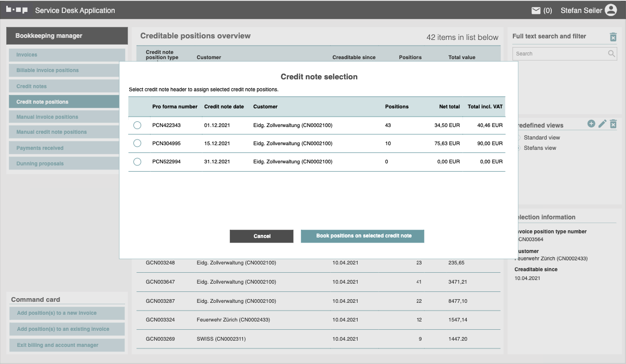
Task: Open the mail inbox envelope icon
Action: (x=536, y=10)
